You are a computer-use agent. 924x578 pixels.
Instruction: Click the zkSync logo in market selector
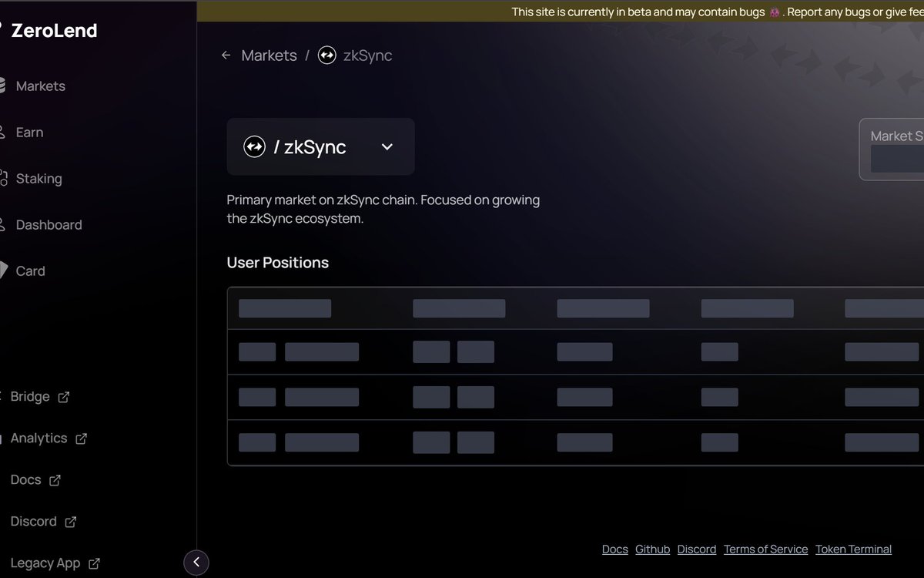pyautogui.click(x=254, y=146)
